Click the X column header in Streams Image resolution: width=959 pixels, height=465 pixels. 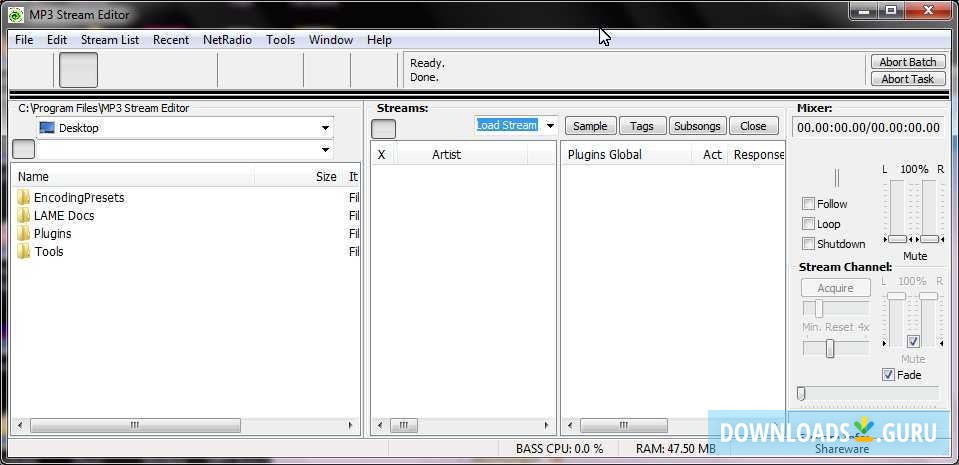(382, 155)
